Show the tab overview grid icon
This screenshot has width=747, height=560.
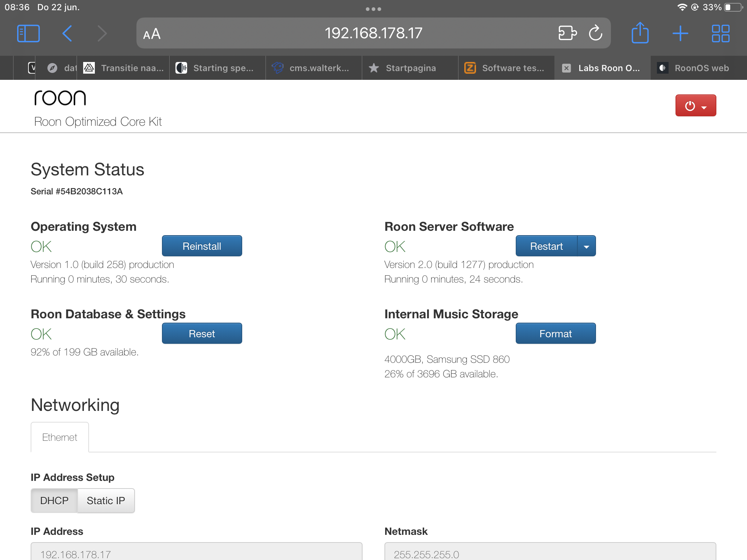tap(720, 34)
